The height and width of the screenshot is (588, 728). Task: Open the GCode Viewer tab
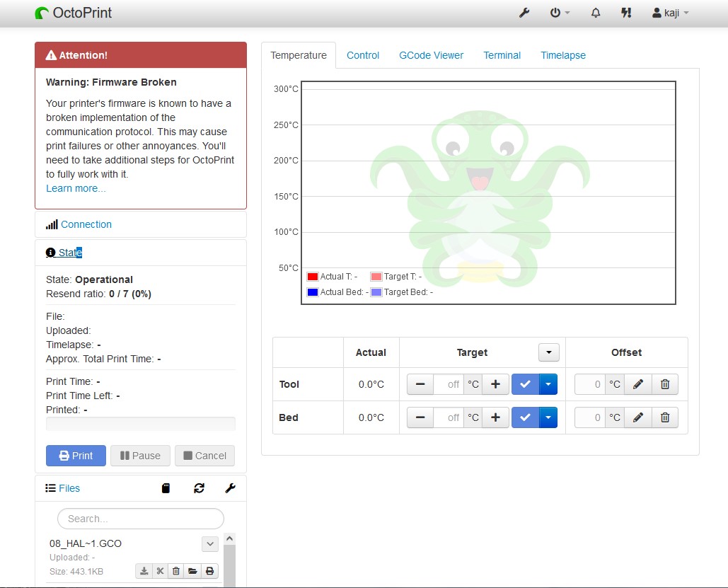pyautogui.click(x=432, y=55)
